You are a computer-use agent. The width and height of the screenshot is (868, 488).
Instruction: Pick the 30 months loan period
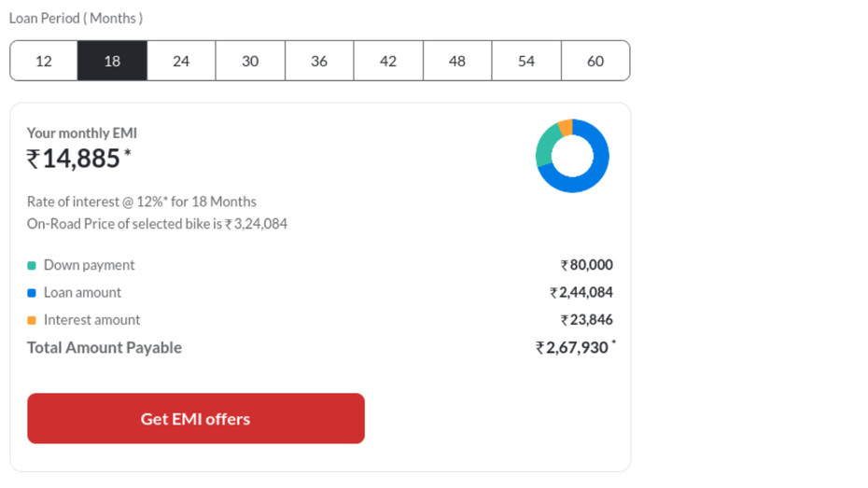[250, 61]
